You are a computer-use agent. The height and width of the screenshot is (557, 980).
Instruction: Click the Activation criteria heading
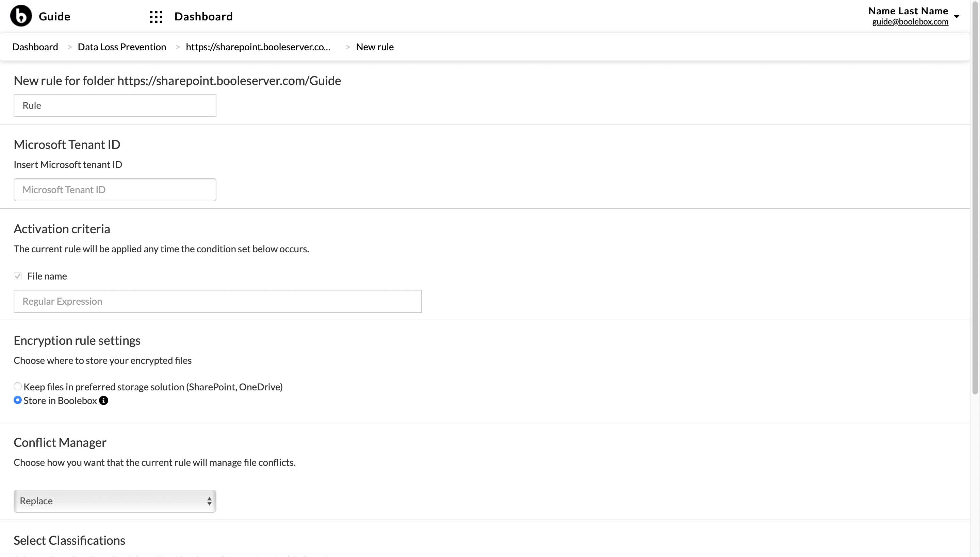click(x=62, y=229)
